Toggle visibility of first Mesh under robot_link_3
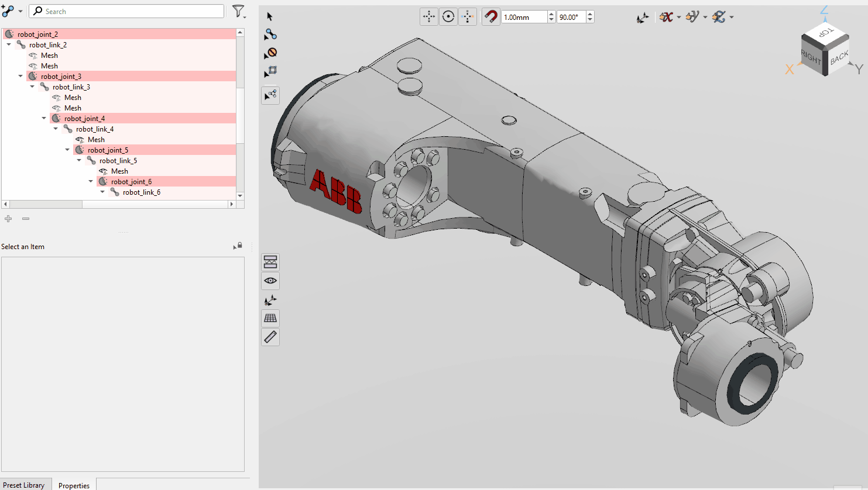This screenshot has height=490, width=868. (x=56, y=98)
